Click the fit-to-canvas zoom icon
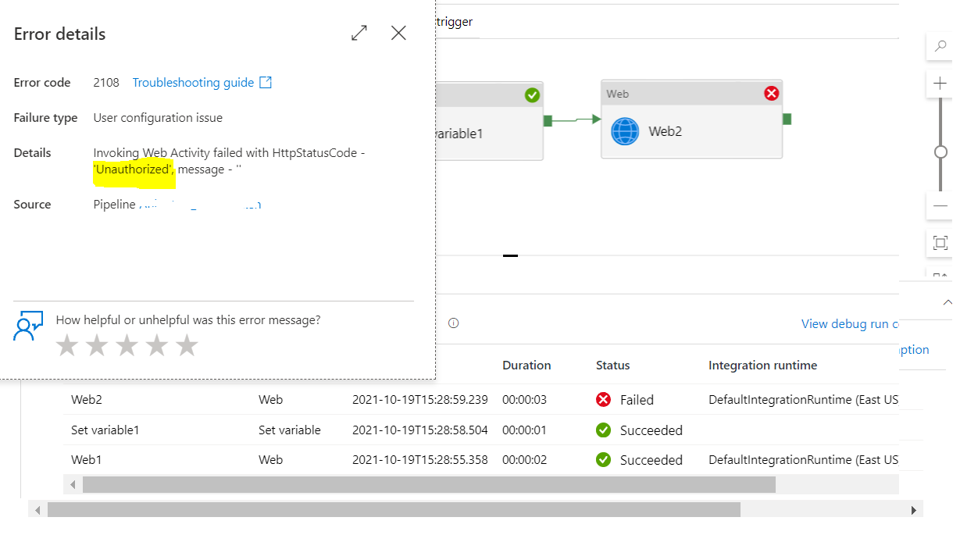The width and height of the screenshot is (960, 560). pyautogui.click(x=940, y=243)
